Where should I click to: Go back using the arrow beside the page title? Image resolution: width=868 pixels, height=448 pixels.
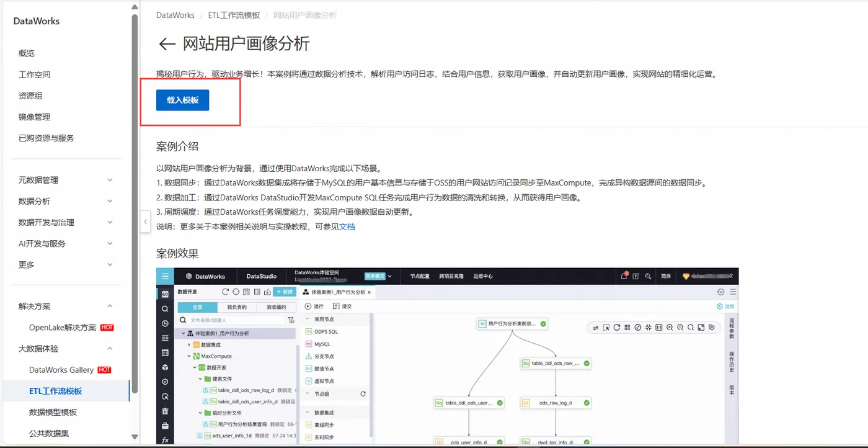[167, 44]
